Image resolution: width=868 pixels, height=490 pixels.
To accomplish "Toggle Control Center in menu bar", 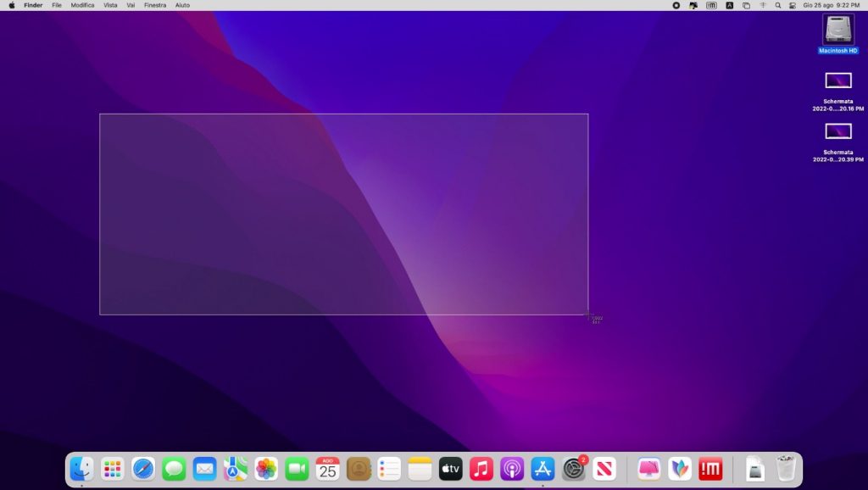I will [793, 5].
